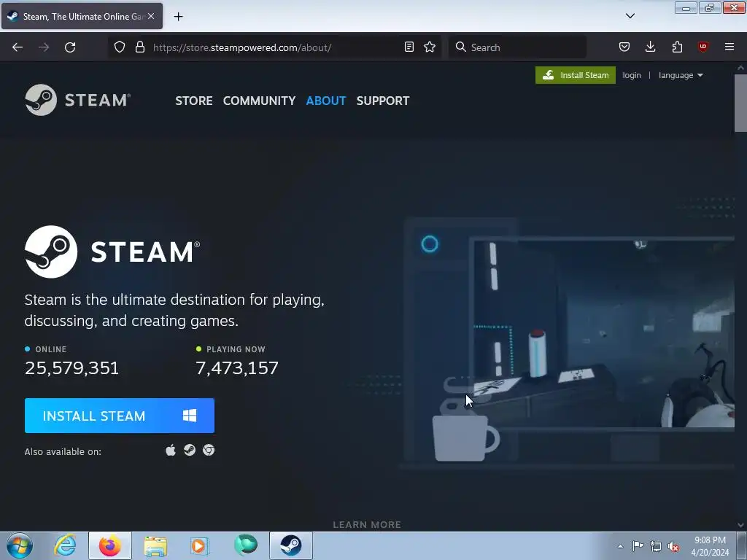The height and width of the screenshot is (560, 747).
Task: Open a new tab with plus button
Action: pyautogui.click(x=178, y=17)
